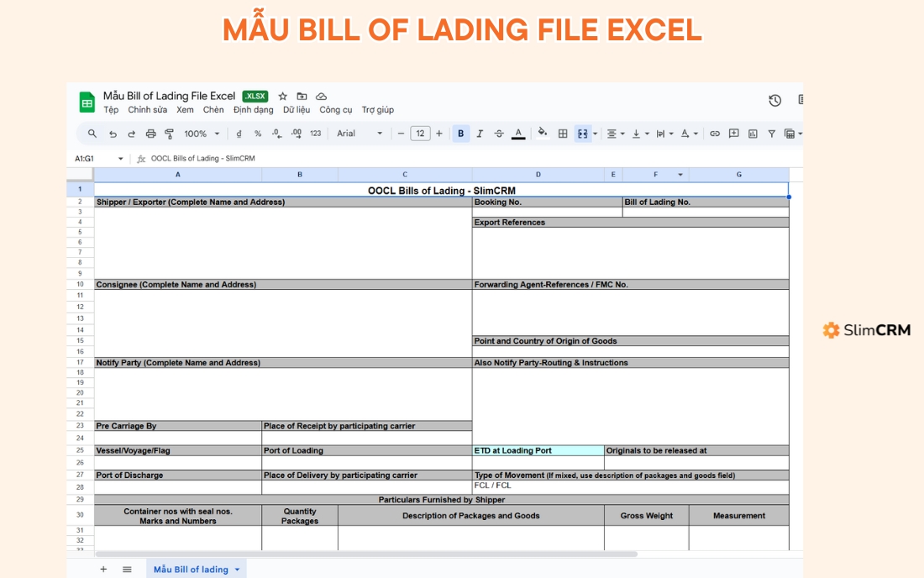Add a new sheet with the plus button
The height and width of the screenshot is (578, 924).
pos(103,569)
